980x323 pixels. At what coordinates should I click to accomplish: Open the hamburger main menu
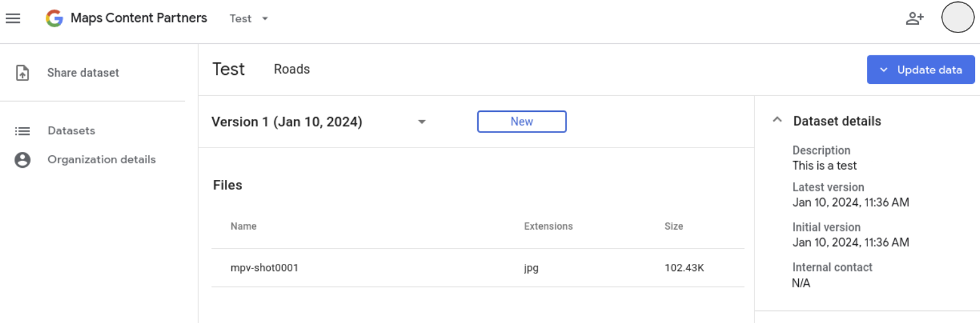13,18
